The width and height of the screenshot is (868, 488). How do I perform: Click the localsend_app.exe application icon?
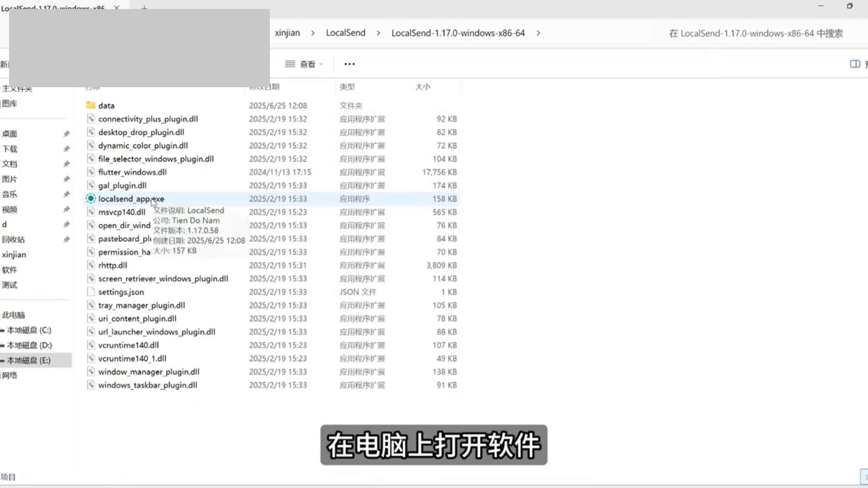pyautogui.click(x=91, y=199)
